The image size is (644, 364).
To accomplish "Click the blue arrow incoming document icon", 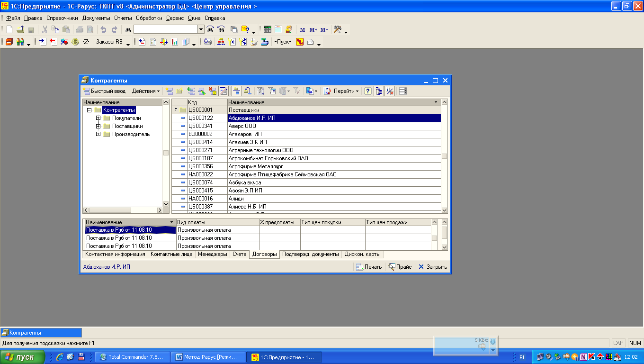I will point(42,42).
